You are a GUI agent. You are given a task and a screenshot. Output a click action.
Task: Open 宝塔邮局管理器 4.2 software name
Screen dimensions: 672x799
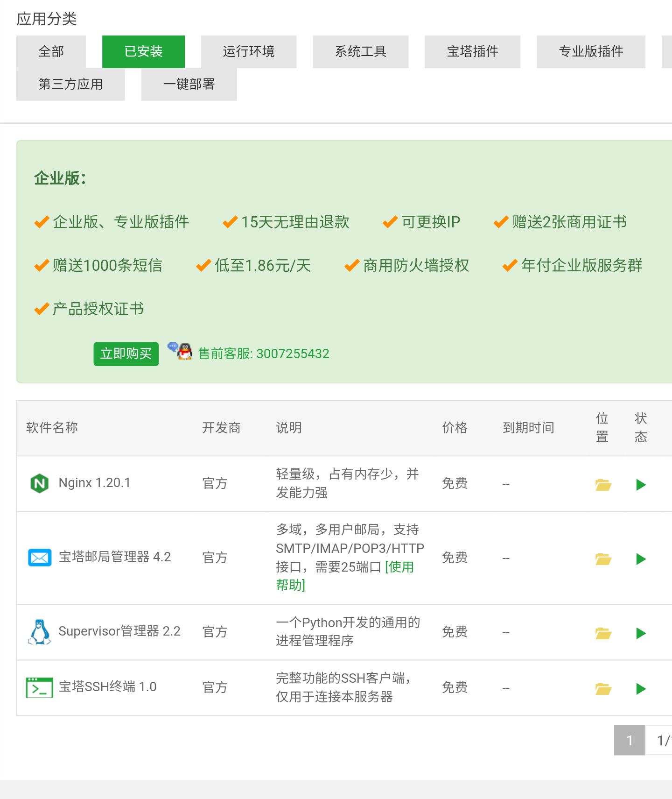click(115, 557)
